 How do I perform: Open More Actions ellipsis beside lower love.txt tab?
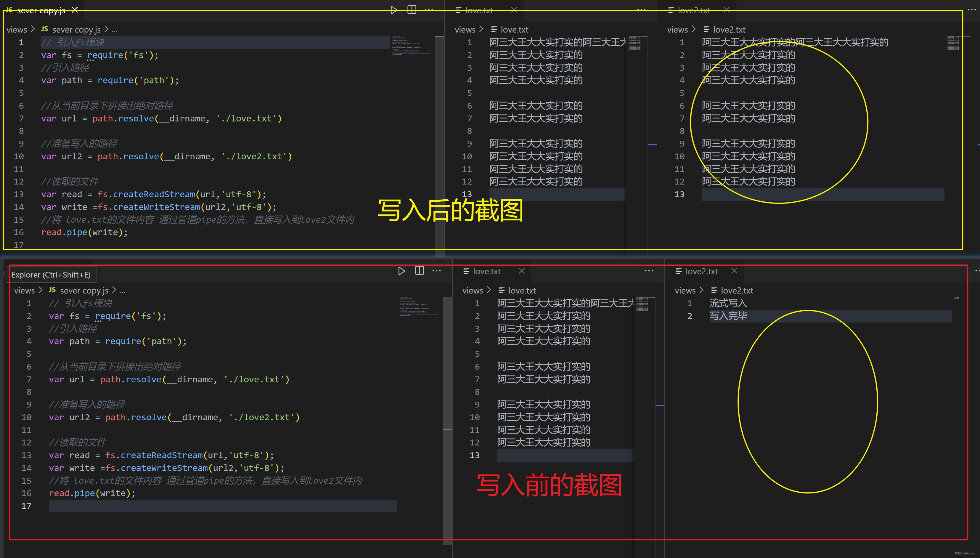(649, 271)
